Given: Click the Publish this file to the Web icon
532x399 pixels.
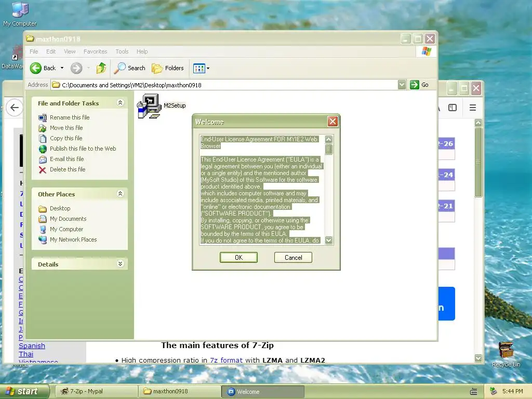Looking at the screenshot, I should point(43,149).
